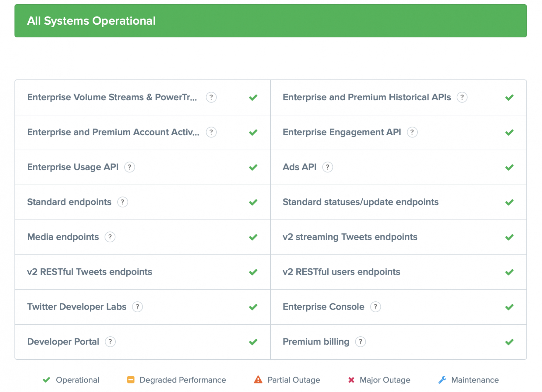Viewport: 542px width, 392px height.
Task: Click the Operational legend label
Action: [77, 380]
